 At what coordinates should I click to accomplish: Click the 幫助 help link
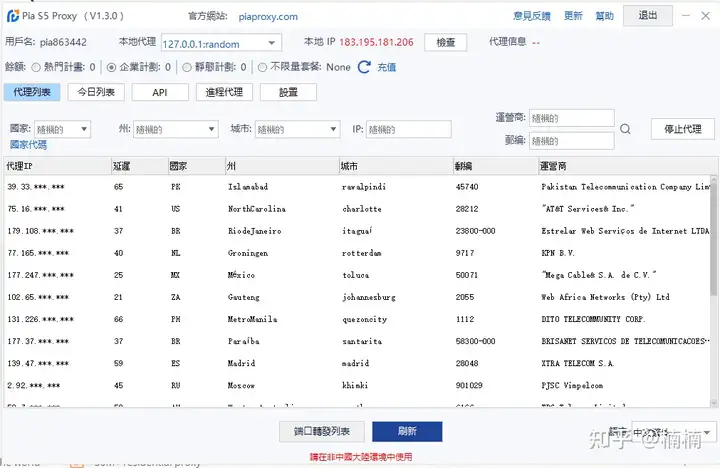tap(604, 16)
